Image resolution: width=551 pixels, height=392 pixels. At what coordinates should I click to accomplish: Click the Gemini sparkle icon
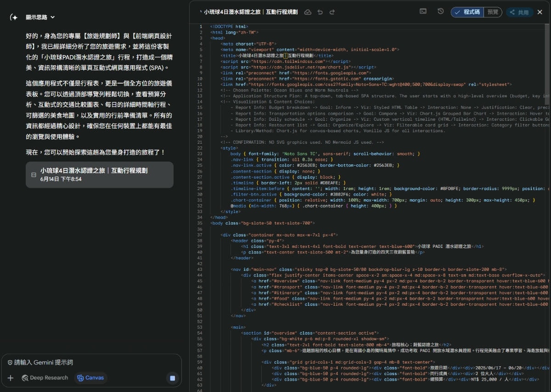(14, 17)
